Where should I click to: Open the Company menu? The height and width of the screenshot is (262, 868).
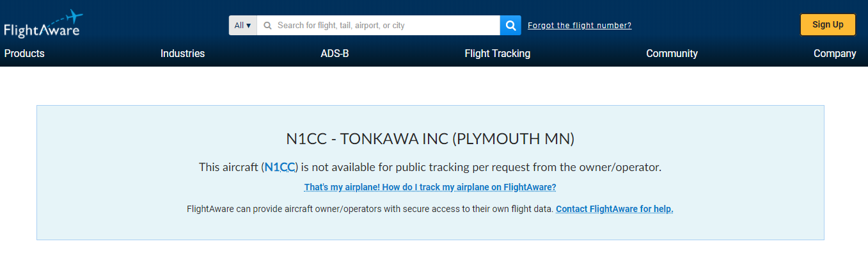[x=834, y=54]
